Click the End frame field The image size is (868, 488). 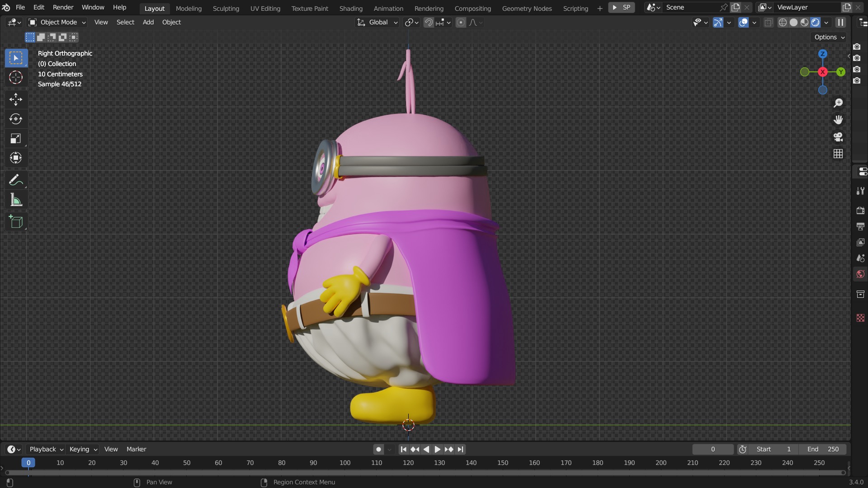pos(822,449)
